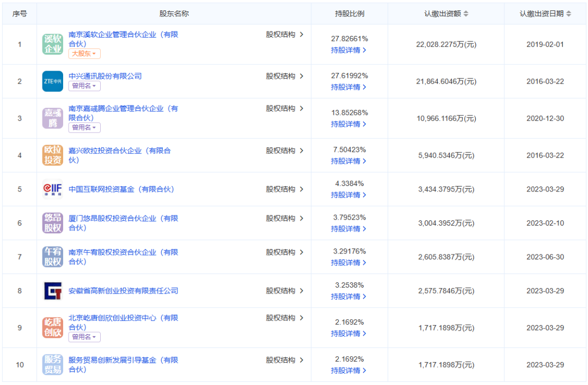Screen dimensions: 588x385
Task: Click the 溪软企业 shareholder logo
Action: pyautogui.click(x=52, y=44)
